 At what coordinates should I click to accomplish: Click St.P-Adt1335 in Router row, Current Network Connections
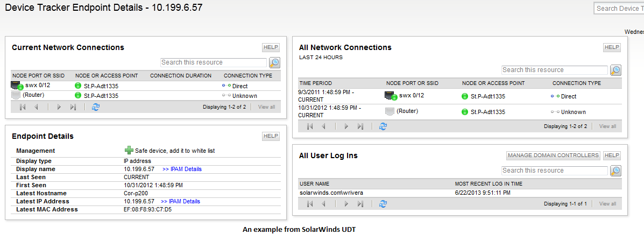pyautogui.click(x=101, y=96)
